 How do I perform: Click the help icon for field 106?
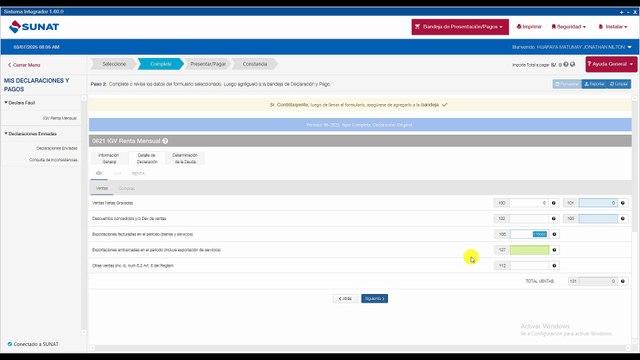554,234
